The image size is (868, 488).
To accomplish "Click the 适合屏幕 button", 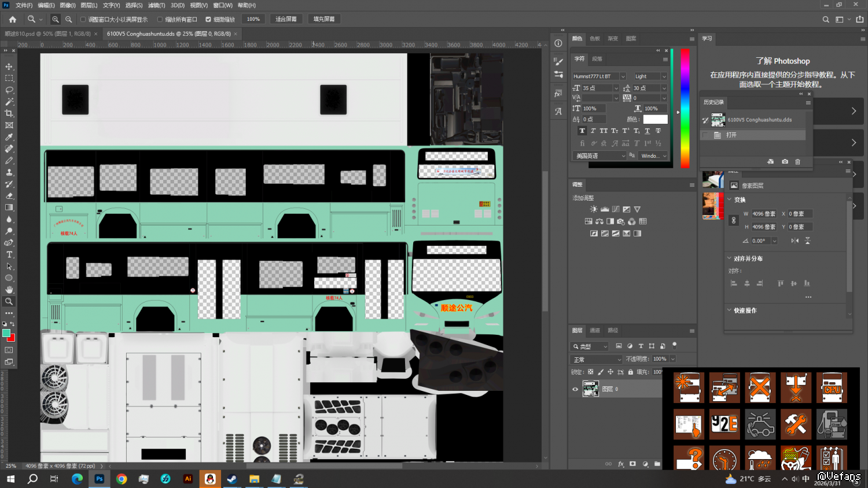I will pyautogui.click(x=286, y=19).
